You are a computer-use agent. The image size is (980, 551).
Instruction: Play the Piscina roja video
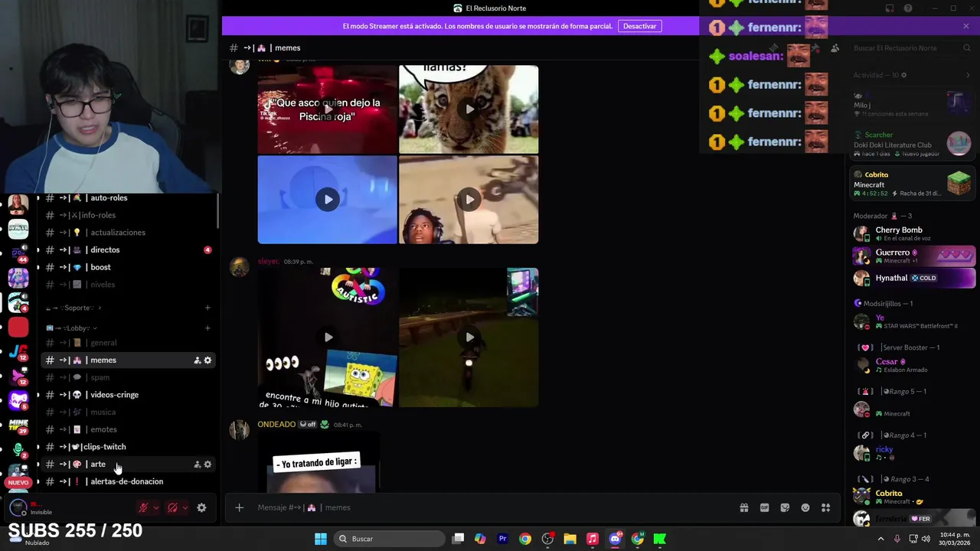point(328,109)
